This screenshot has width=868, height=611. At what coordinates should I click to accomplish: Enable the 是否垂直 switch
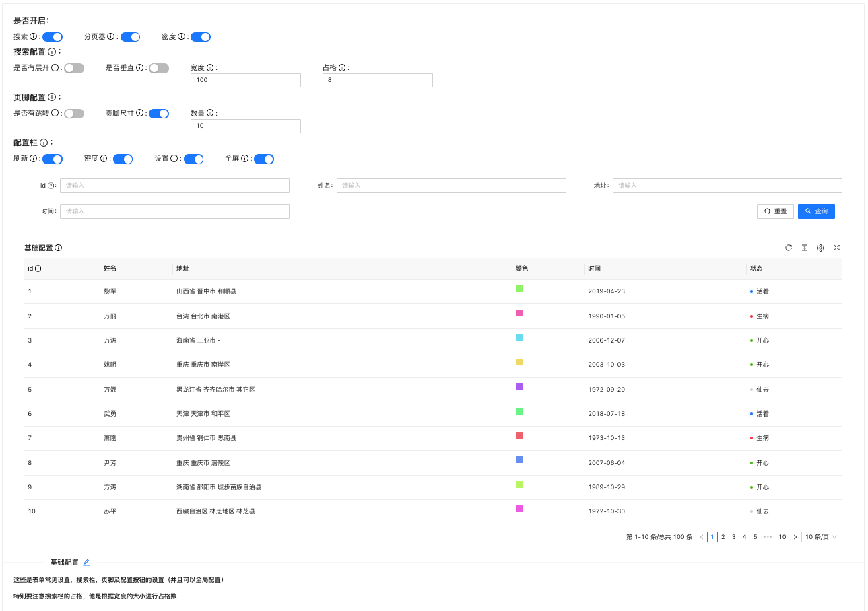click(x=159, y=68)
